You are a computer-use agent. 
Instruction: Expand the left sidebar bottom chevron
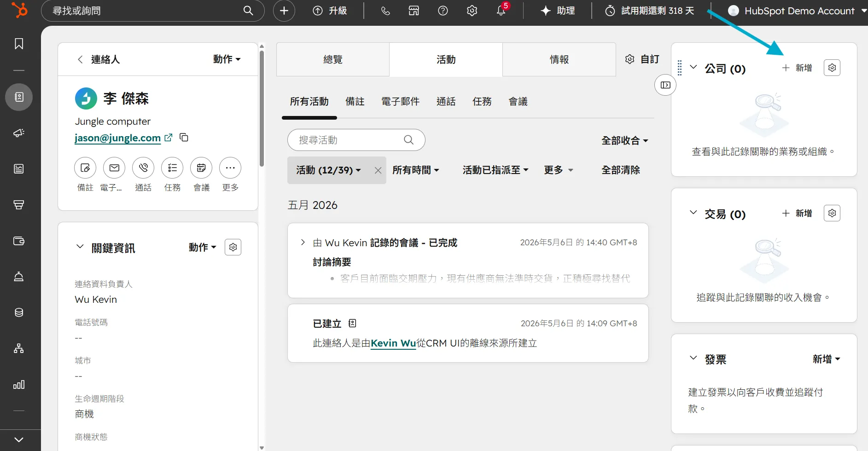click(x=19, y=439)
